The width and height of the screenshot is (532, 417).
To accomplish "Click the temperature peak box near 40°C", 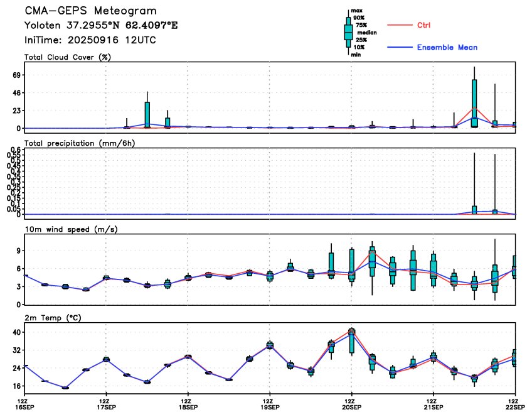I will [x=352, y=341].
